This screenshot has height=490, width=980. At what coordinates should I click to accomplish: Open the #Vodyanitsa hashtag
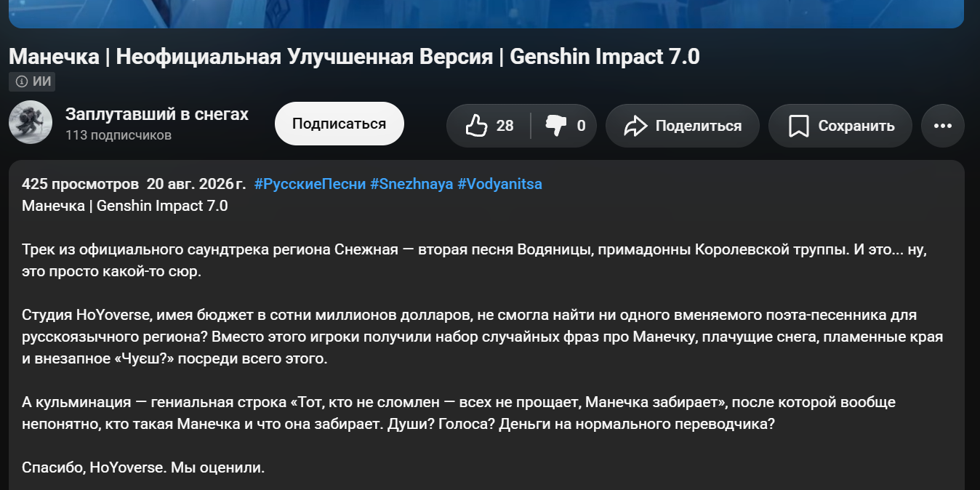pos(499,184)
